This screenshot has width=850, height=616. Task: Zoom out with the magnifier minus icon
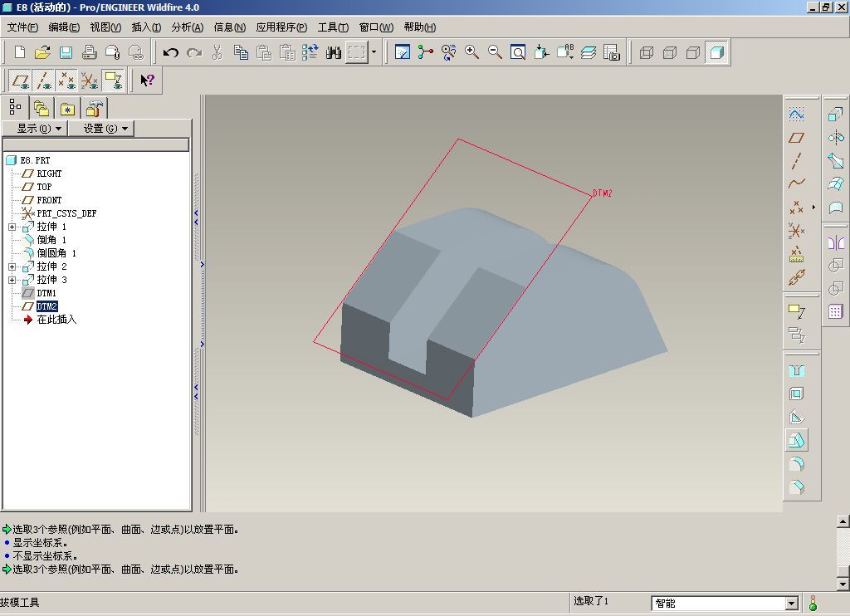(495, 52)
